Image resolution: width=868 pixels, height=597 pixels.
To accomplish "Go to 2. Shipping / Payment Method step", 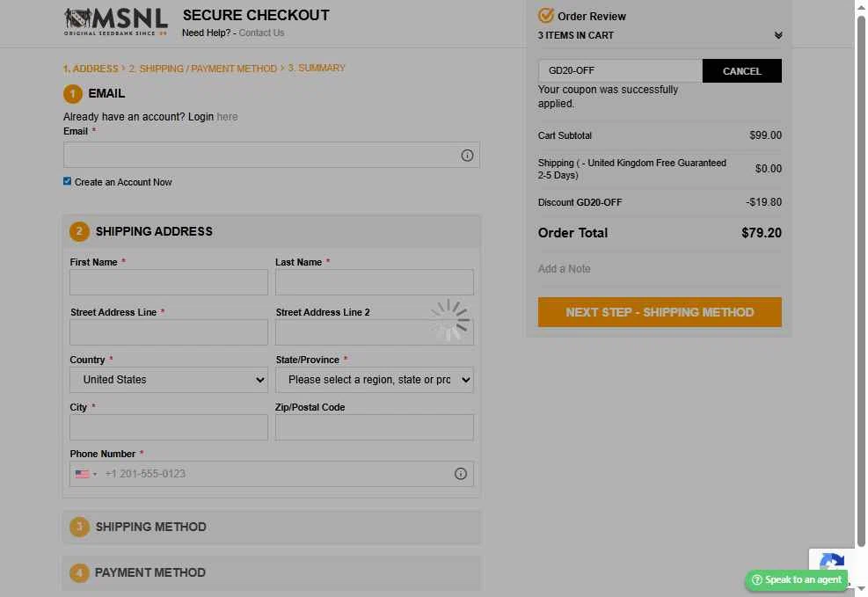I will coord(202,69).
